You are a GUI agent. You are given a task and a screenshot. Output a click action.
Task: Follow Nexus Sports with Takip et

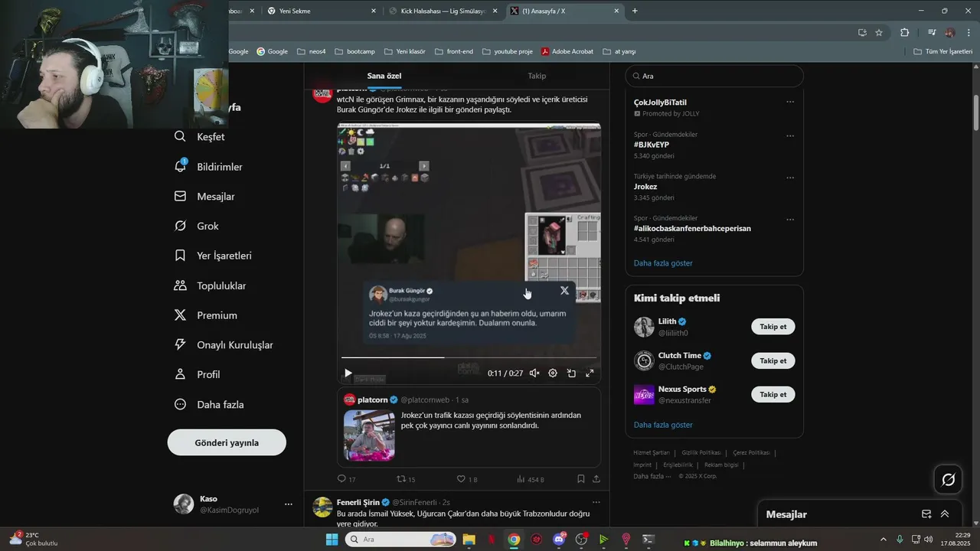tap(773, 394)
